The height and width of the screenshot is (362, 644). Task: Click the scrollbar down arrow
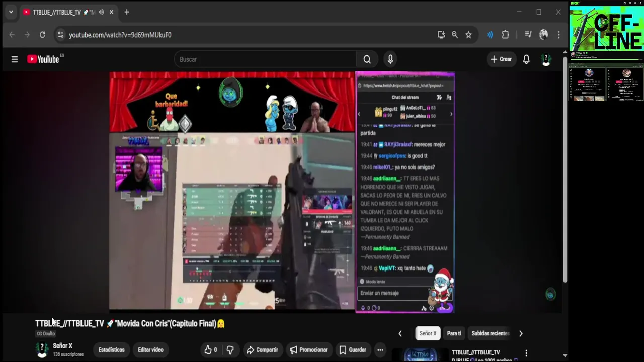(565, 355)
